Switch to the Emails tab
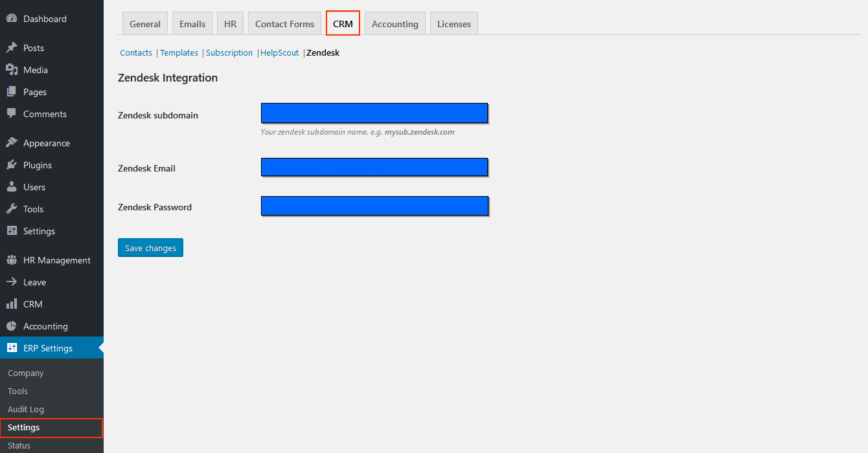This screenshot has width=868, height=453. 192,23
